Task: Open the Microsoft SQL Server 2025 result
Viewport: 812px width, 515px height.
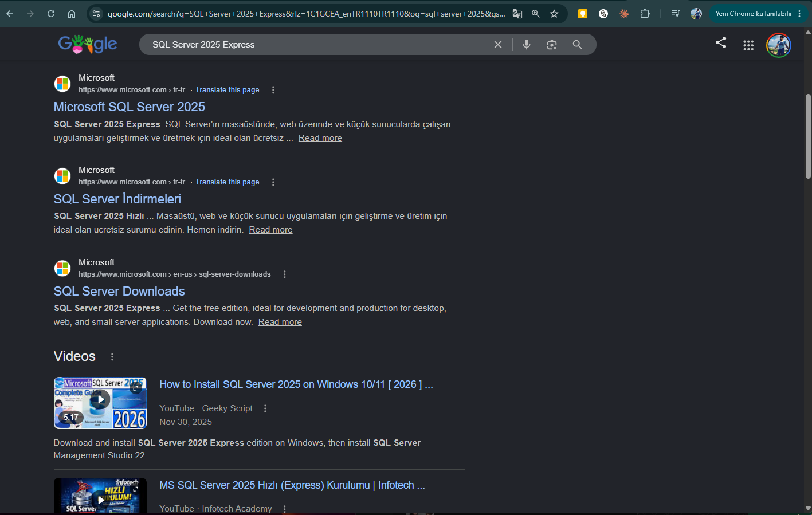Action: (x=130, y=107)
